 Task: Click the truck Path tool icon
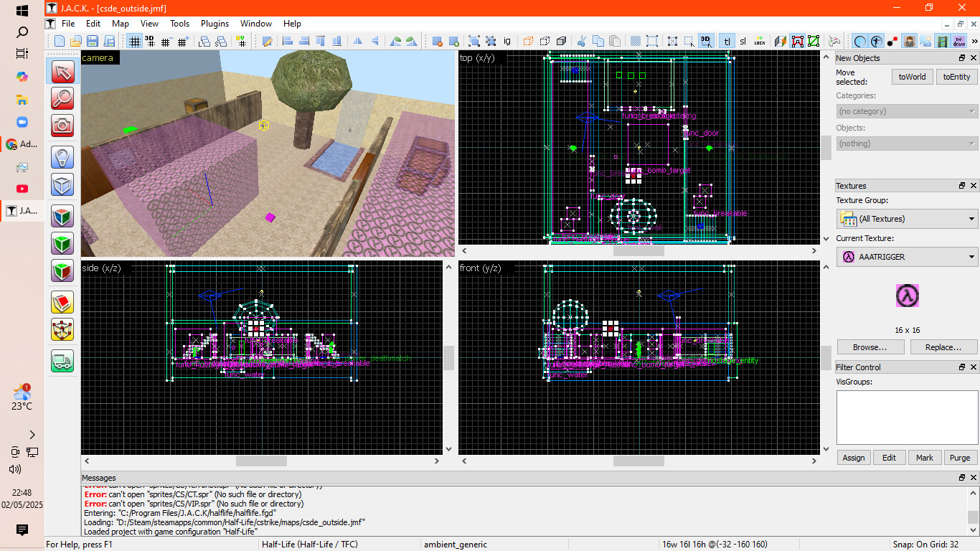coord(62,361)
